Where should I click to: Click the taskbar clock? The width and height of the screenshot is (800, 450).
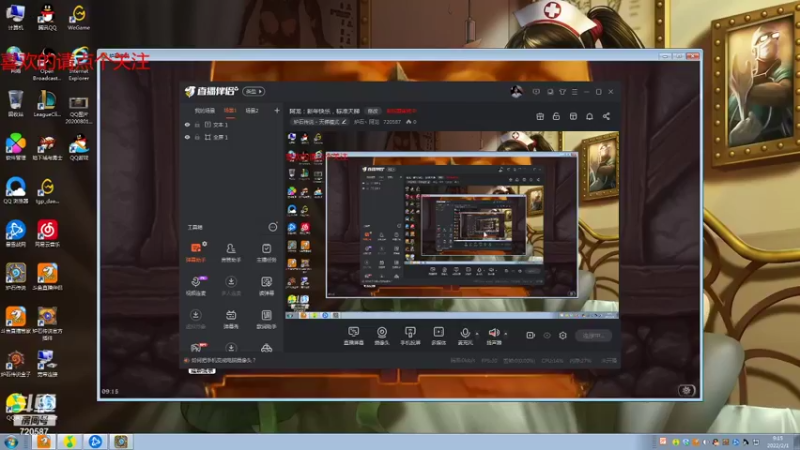pyautogui.click(x=780, y=442)
